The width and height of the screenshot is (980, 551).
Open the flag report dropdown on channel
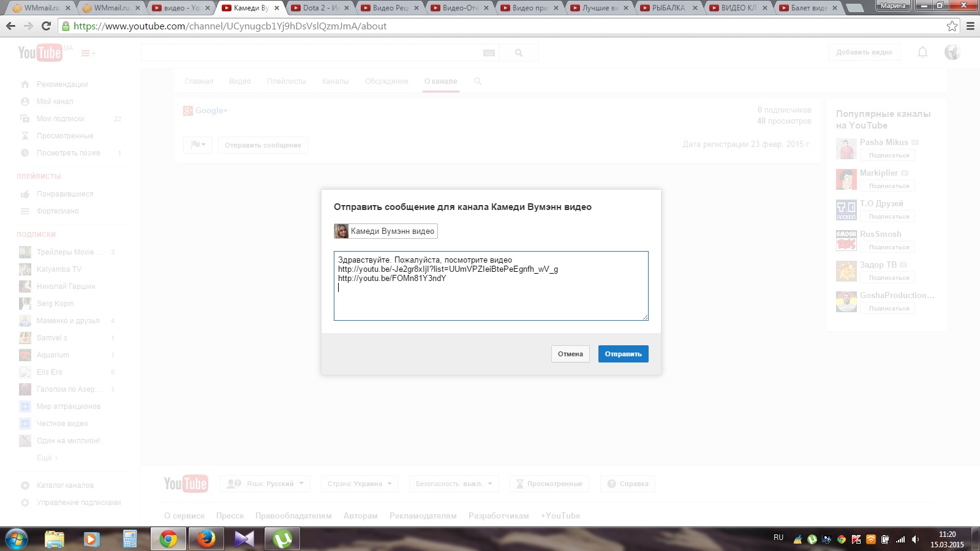tap(198, 145)
